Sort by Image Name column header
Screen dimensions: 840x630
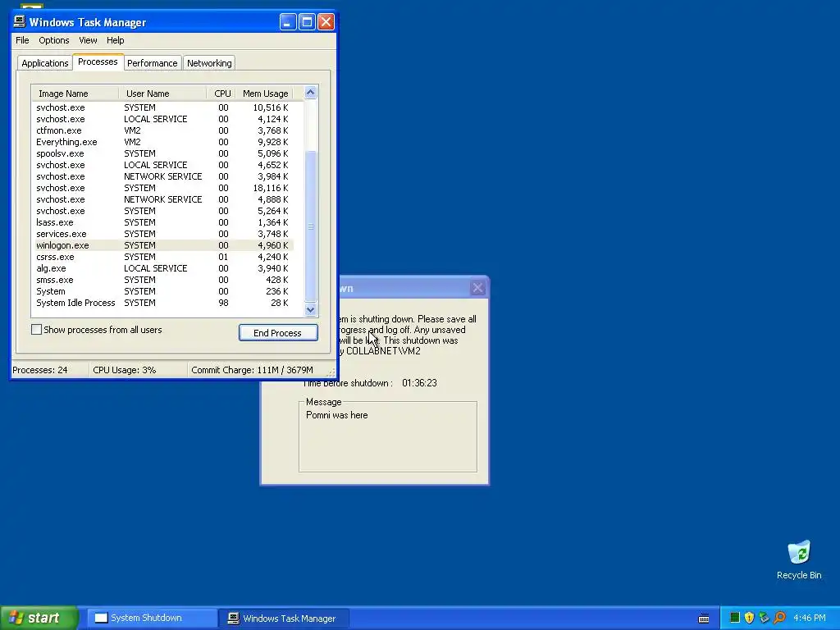75,94
